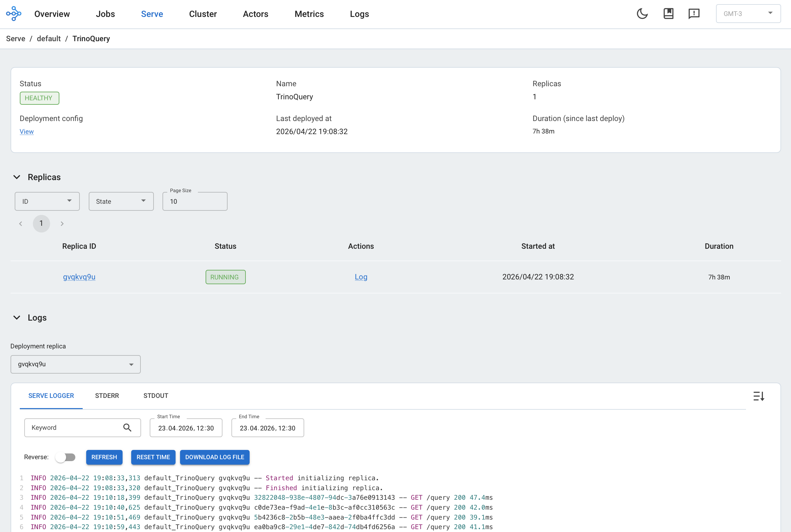Image resolution: width=791 pixels, height=532 pixels.
Task: Click the log sort order icon
Action: (758, 396)
